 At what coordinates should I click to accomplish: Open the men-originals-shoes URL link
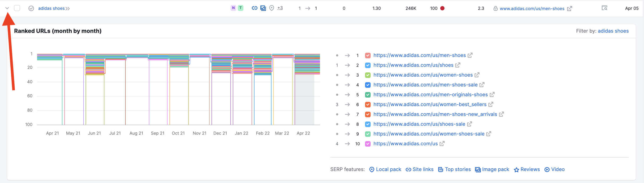coord(430,95)
